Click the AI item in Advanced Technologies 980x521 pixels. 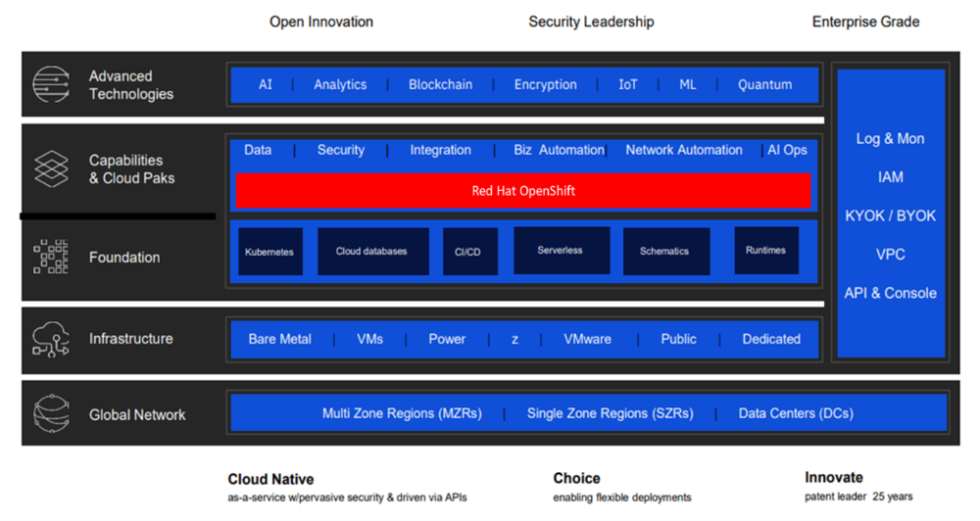tap(266, 84)
